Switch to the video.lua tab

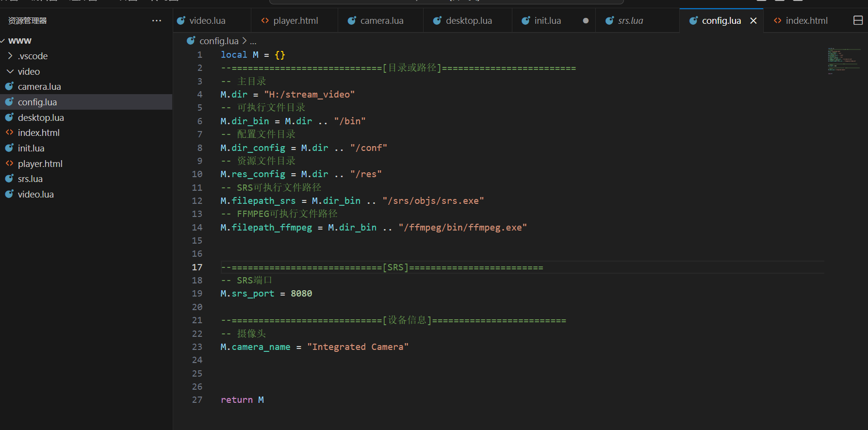(x=212, y=20)
